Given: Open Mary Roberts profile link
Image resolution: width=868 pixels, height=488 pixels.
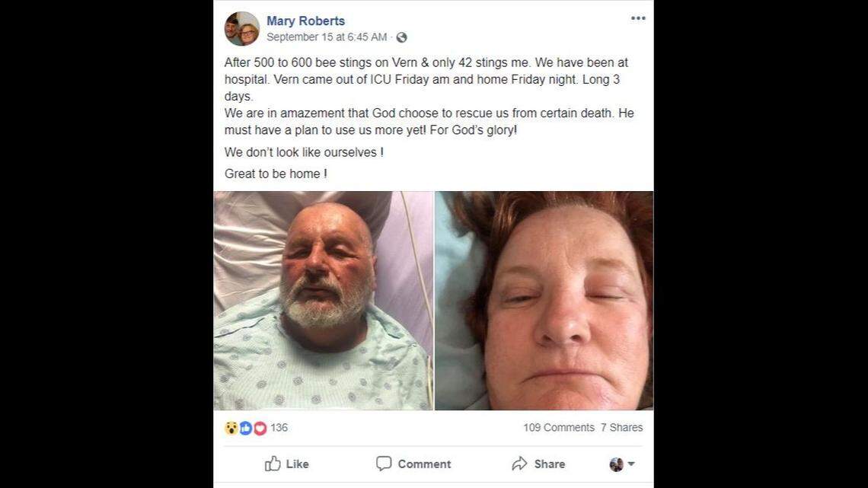Looking at the screenshot, I should click(x=306, y=21).
